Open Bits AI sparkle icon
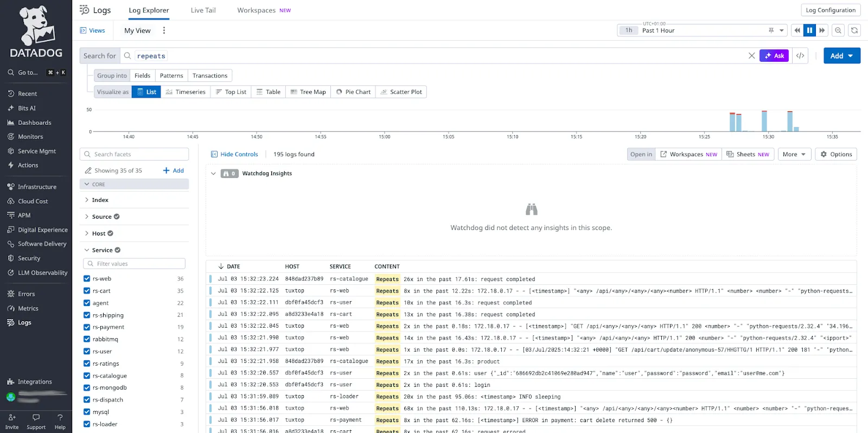This screenshot has height=433, width=868. [x=11, y=109]
